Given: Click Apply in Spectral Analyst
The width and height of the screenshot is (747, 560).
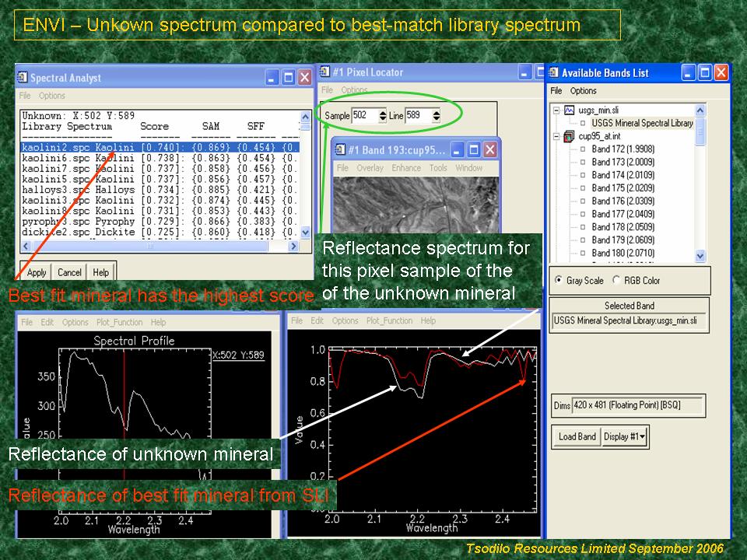Looking at the screenshot, I should pyautogui.click(x=37, y=272).
